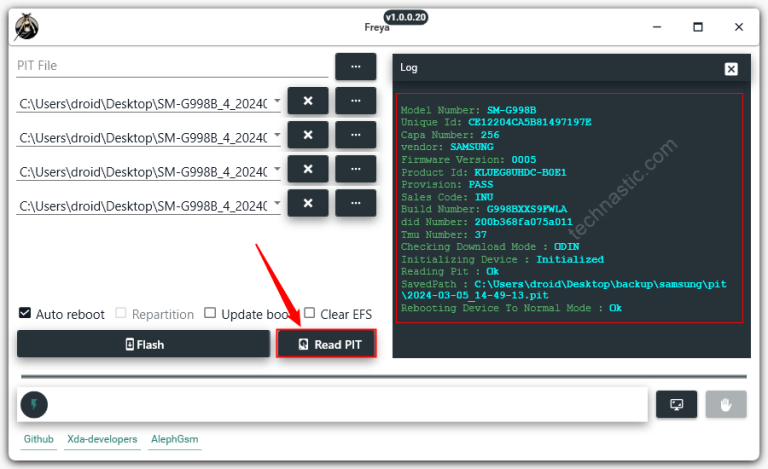This screenshot has width=768, height=469.
Task: Disable the Auto reboot checkbox
Action: pos(25,313)
